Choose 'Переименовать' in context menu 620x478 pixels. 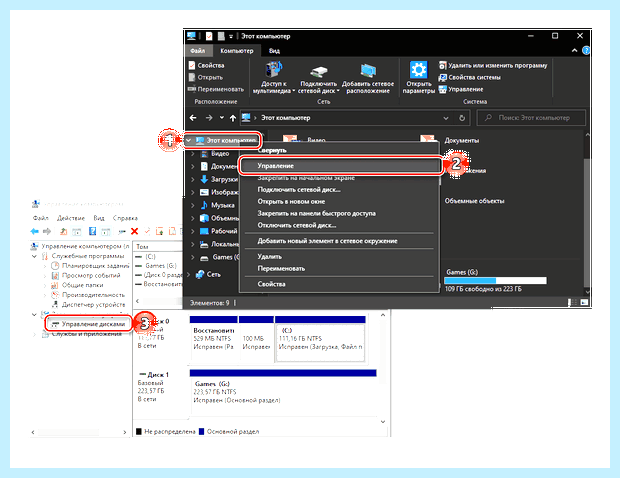click(x=281, y=268)
